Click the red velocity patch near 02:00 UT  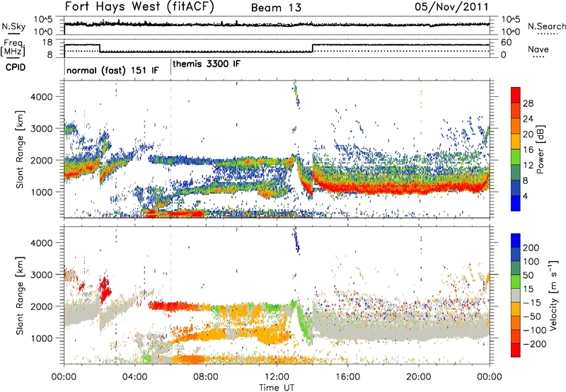(105, 289)
